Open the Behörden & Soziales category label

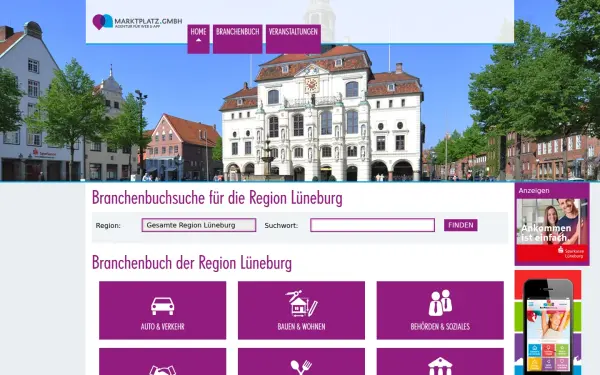pyautogui.click(x=440, y=327)
